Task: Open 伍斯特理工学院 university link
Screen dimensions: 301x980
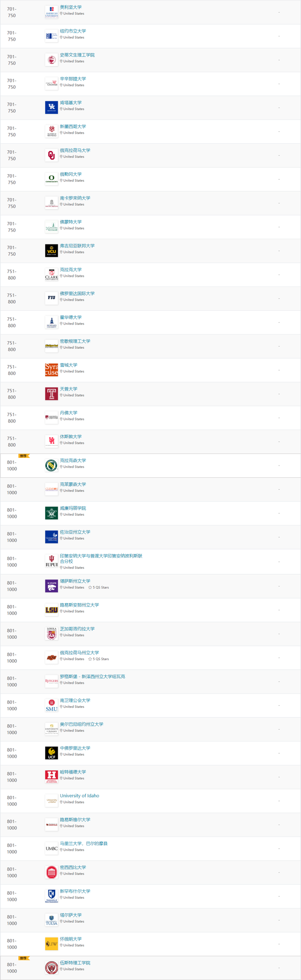Action: coord(75,963)
